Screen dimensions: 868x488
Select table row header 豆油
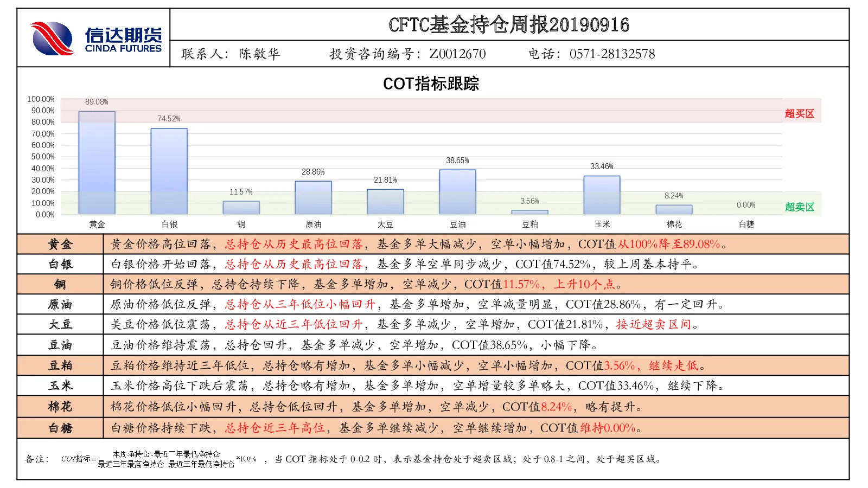[60, 345]
